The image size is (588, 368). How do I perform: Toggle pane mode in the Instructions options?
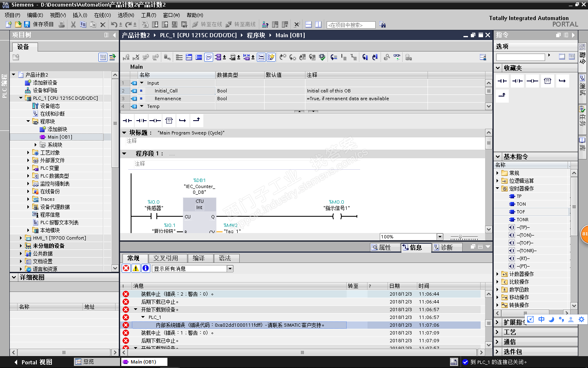[x=562, y=57]
